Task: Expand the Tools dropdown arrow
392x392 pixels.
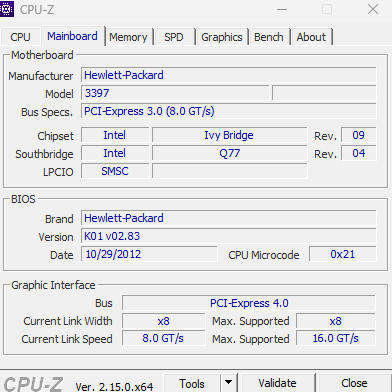Action: (x=228, y=383)
